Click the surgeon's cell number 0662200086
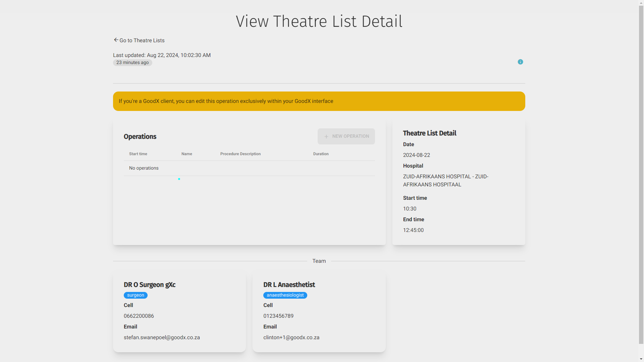 [x=139, y=316]
